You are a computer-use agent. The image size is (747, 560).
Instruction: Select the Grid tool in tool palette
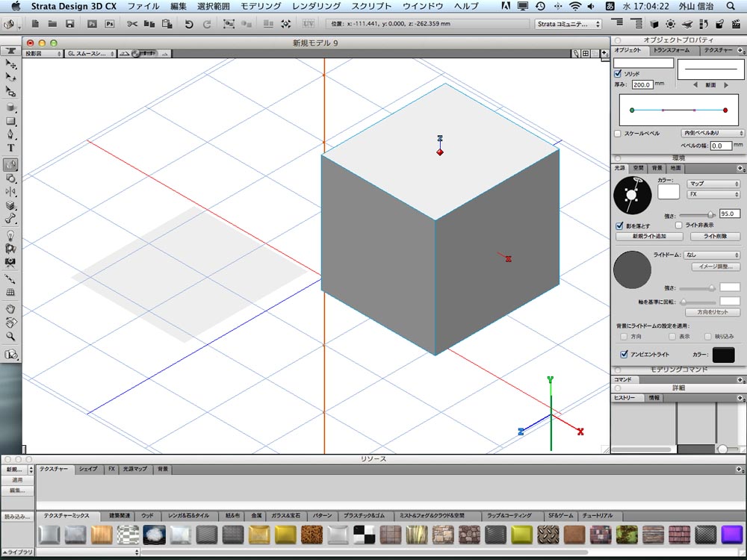click(x=10, y=293)
